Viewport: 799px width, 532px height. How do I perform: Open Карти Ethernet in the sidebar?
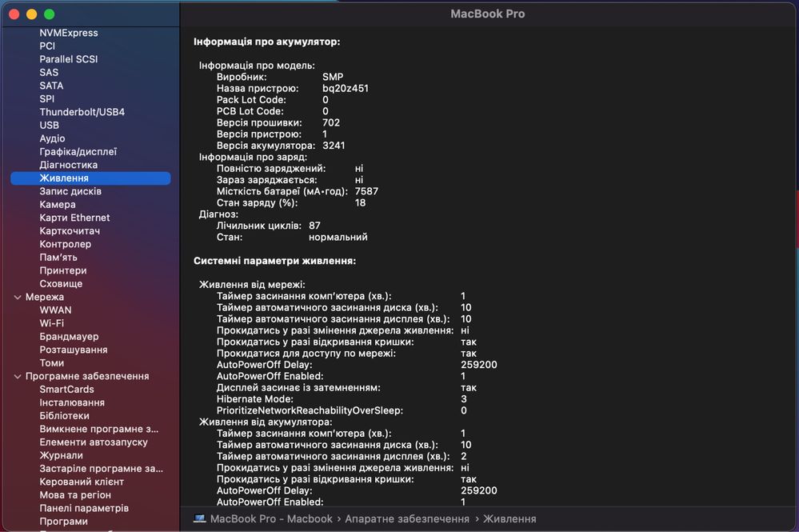(75, 218)
